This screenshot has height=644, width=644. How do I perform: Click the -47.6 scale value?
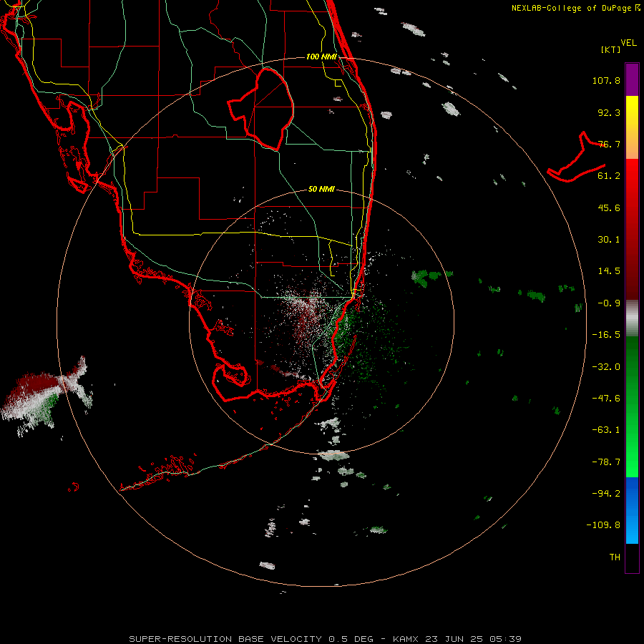606,399
